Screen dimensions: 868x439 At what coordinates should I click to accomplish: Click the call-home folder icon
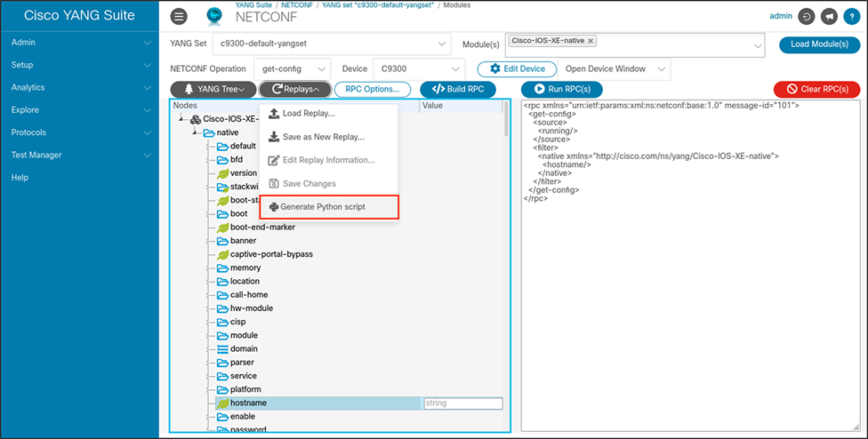tap(222, 295)
